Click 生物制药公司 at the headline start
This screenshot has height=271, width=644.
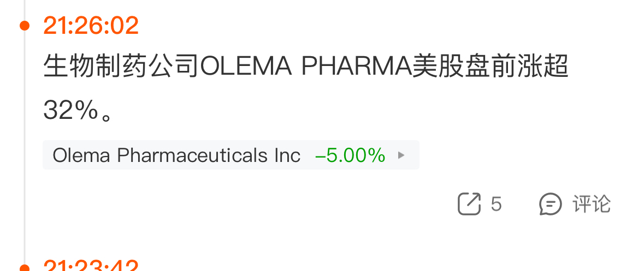(121, 68)
